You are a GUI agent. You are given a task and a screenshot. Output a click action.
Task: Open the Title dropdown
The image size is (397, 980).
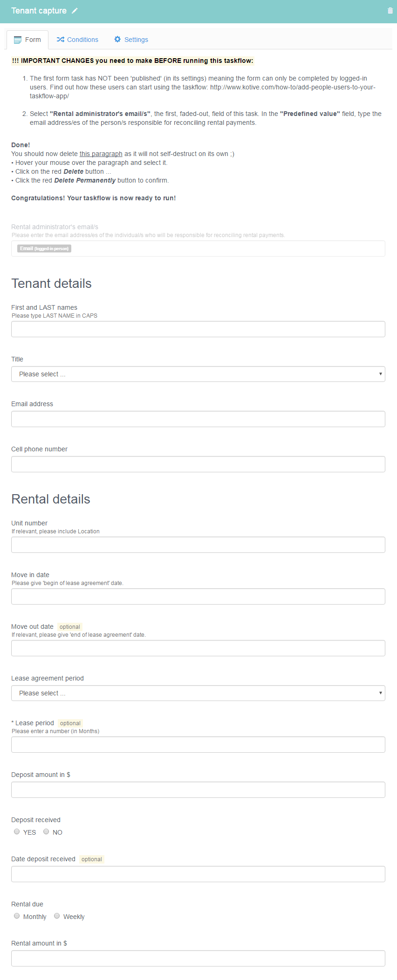click(x=198, y=374)
